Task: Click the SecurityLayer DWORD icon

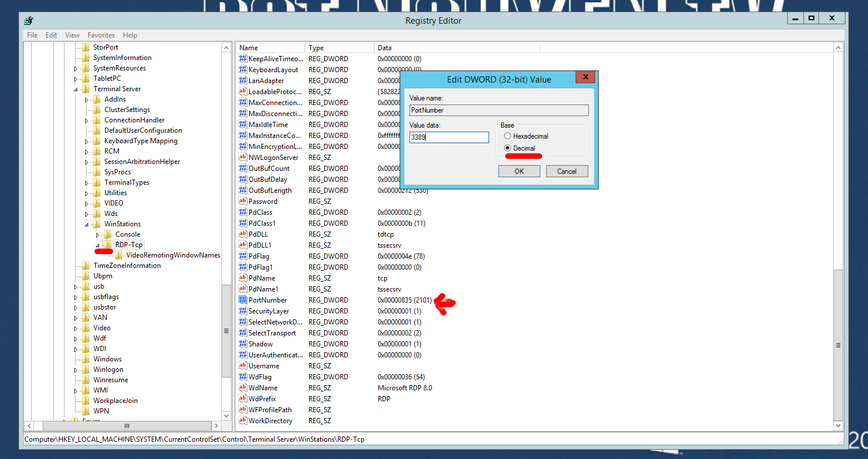Action: [x=243, y=311]
